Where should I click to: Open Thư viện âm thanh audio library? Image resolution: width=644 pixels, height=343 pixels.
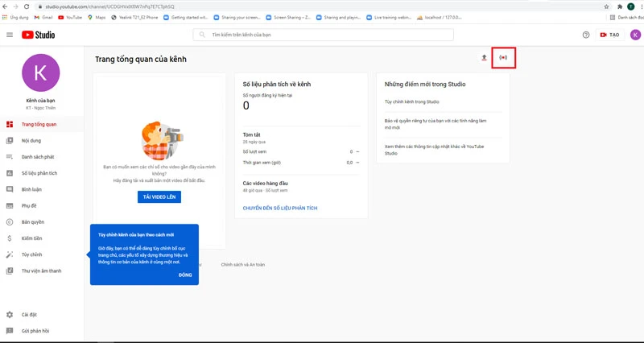point(42,271)
